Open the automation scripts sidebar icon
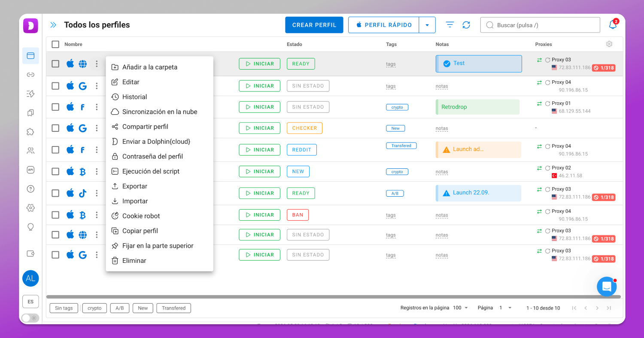 pos(30,94)
